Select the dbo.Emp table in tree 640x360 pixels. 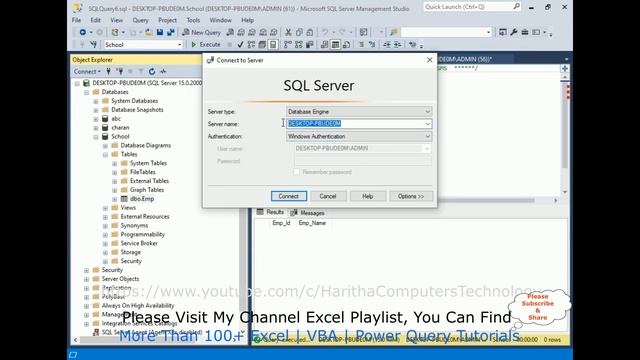click(142, 199)
